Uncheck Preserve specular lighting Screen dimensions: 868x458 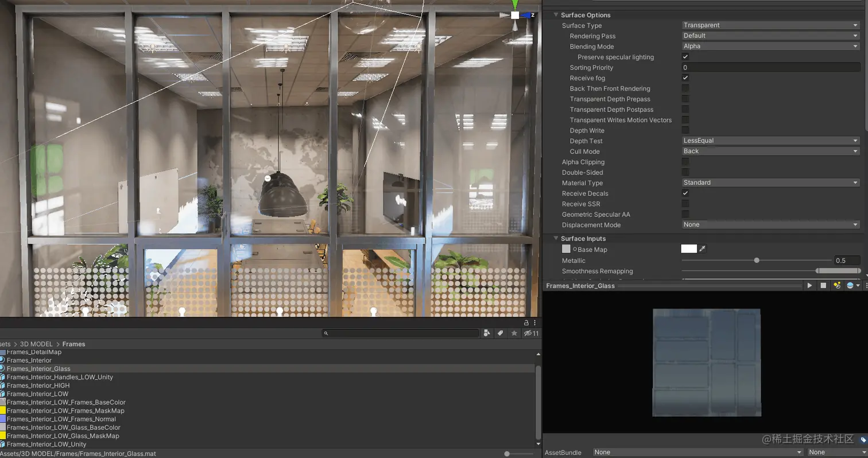coord(685,57)
